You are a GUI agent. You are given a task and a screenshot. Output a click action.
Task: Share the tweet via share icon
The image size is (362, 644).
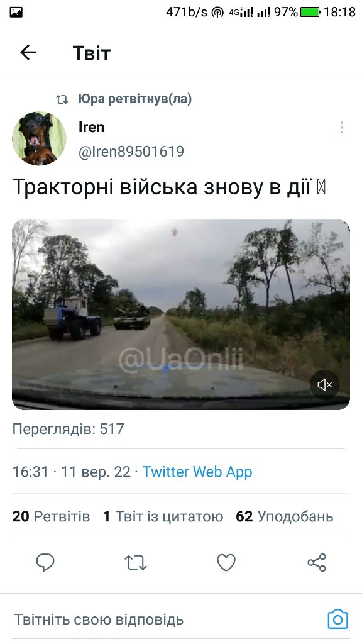pyautogui.click(x=317, y=562)
